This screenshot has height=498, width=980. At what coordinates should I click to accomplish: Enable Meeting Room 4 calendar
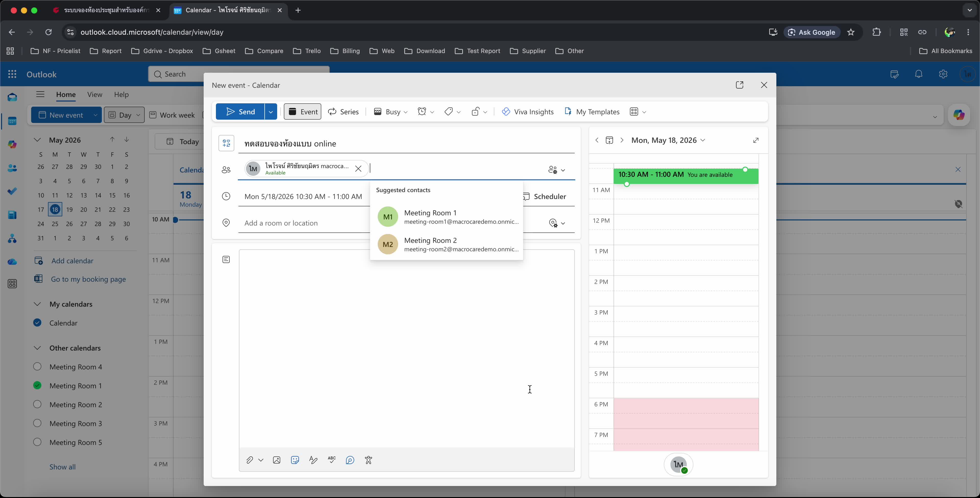pyautogui.click(x=37, y=367)
